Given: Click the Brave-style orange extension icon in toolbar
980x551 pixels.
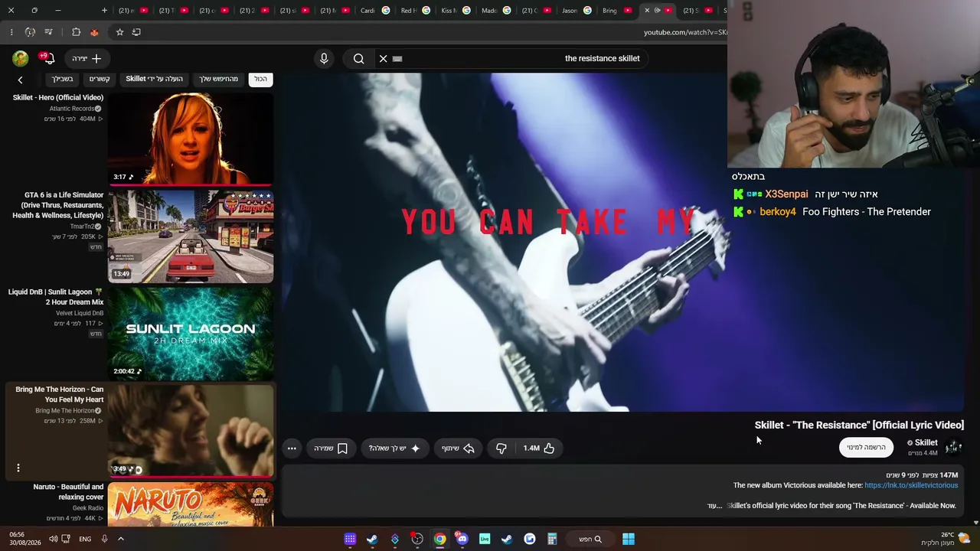Looking at the screenshot, I should click(94, 32).
